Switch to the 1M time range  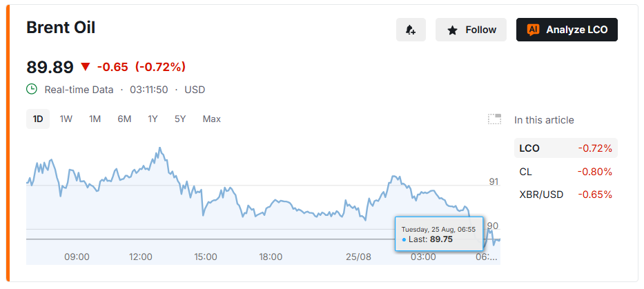tap(95, 119)
